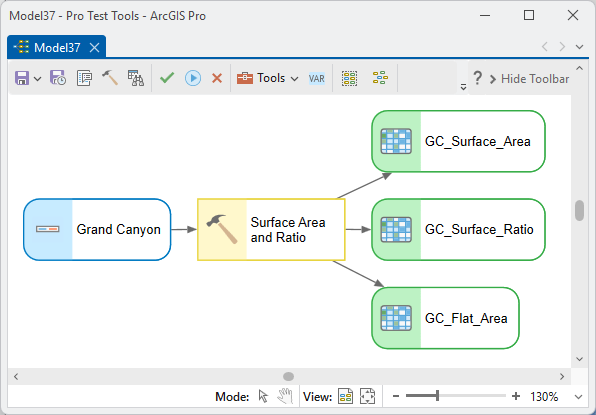Click the vertical scrollbar down arrow

click(x=579, y=359)
